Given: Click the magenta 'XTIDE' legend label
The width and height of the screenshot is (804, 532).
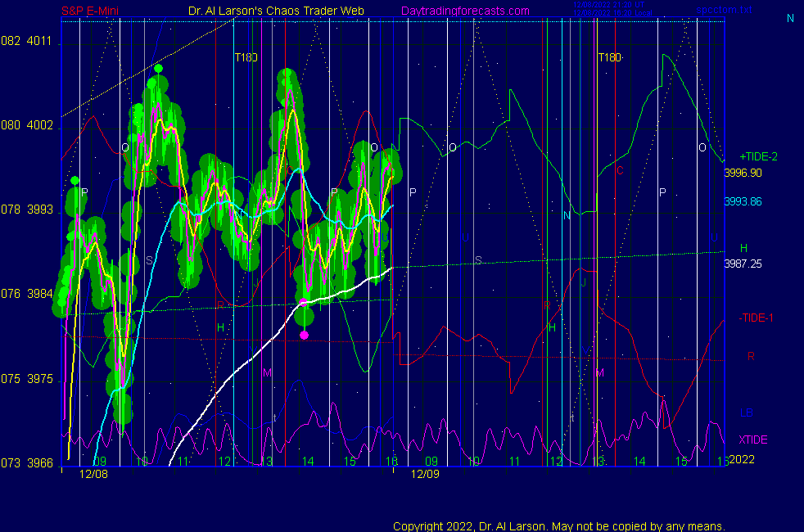Looking at the screenshot, I should pos(753,440).
